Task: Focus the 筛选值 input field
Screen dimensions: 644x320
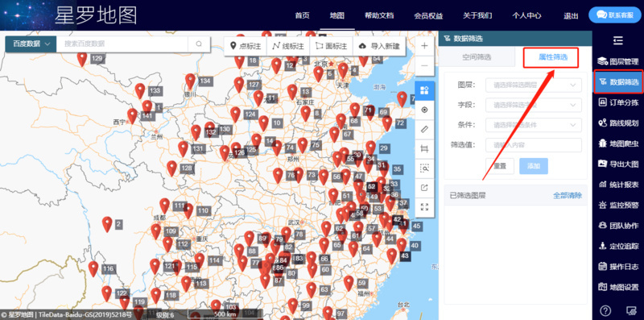Action: [533, 145]
